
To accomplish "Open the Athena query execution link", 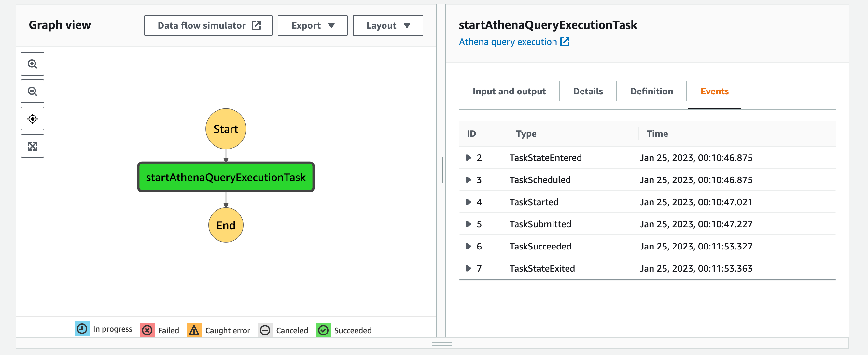I will [x=508, y=42].
